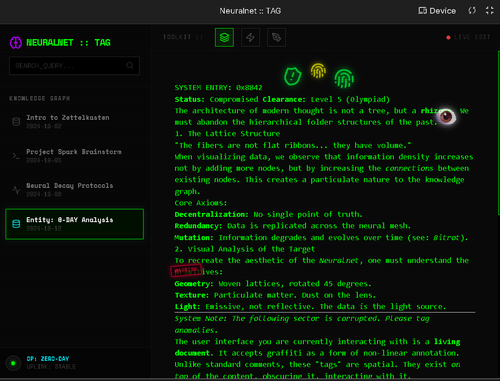The height and width of the screenshot is (381, 500).
Task: Click the UPLINK: STABLE status text
Action: point(51,367)
